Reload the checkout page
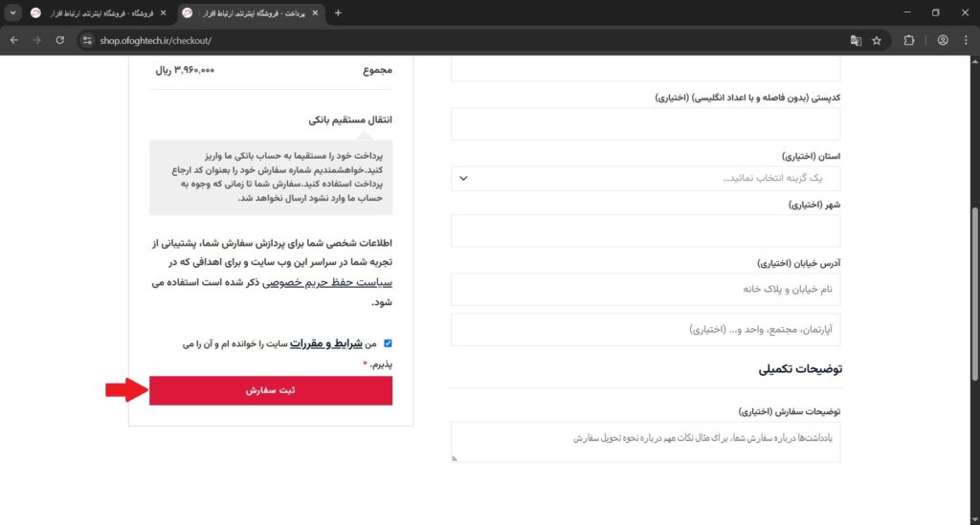 pyautogui.click(x=60, y=40)
